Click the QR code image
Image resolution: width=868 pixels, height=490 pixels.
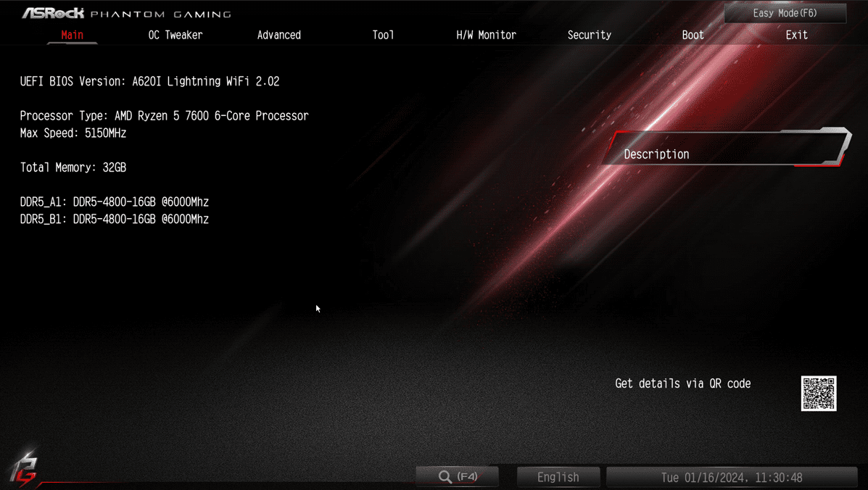pyautogui.click(x=819, y=393)
